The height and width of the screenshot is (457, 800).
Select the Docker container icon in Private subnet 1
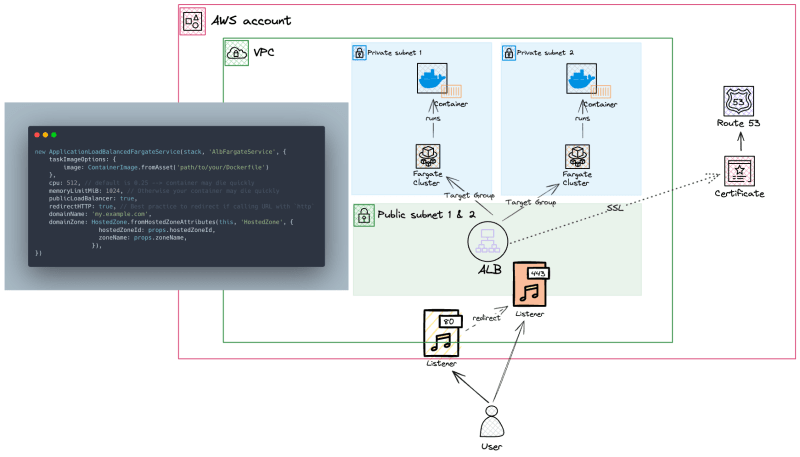[432, 79]
